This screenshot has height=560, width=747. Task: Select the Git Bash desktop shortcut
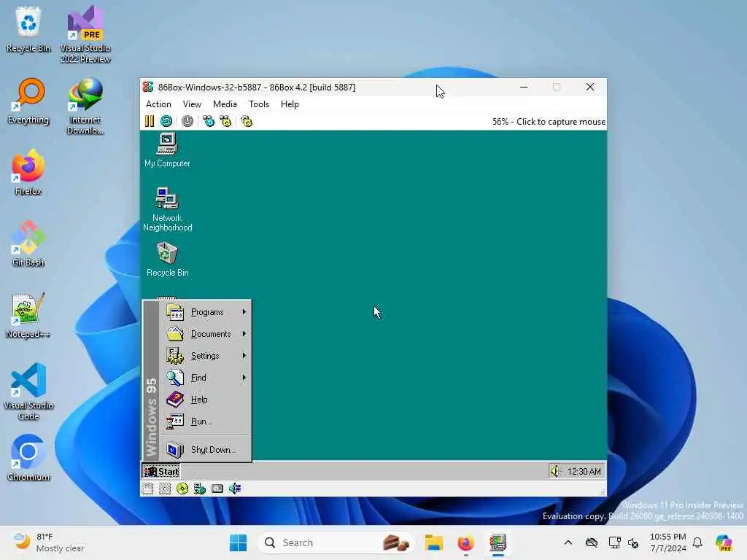(28, 244)
